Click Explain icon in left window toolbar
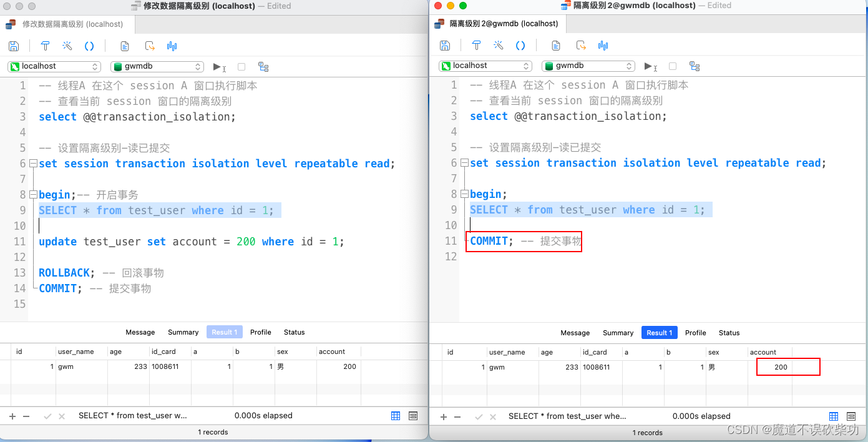 pyautogui.click(x=263, y=66)
